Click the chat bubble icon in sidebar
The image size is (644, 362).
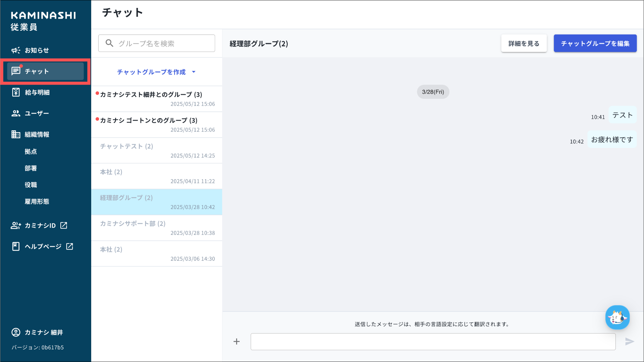pos(16,71)
